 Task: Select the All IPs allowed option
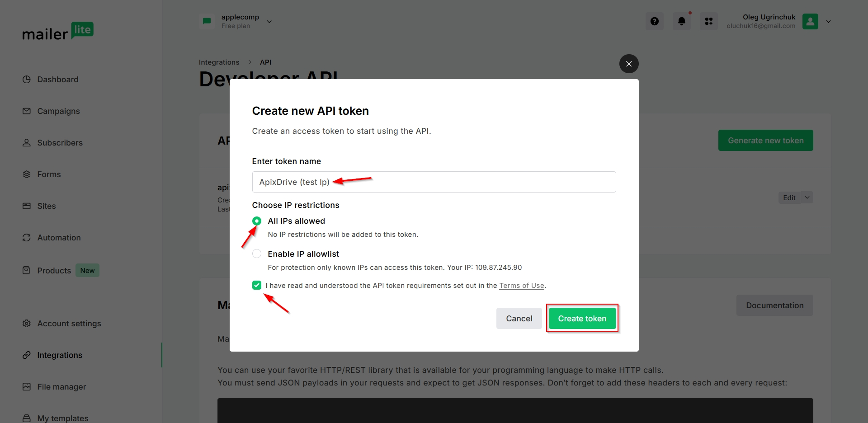point(257,221)
